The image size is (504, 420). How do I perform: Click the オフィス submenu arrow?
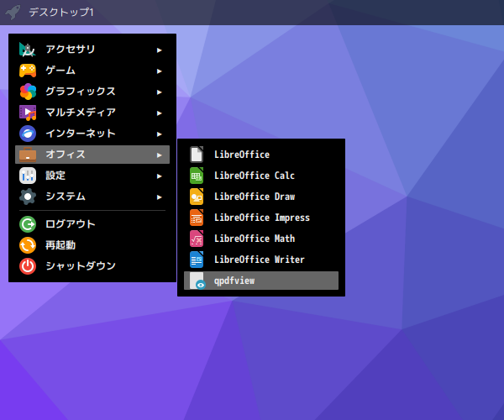[159, 155]
